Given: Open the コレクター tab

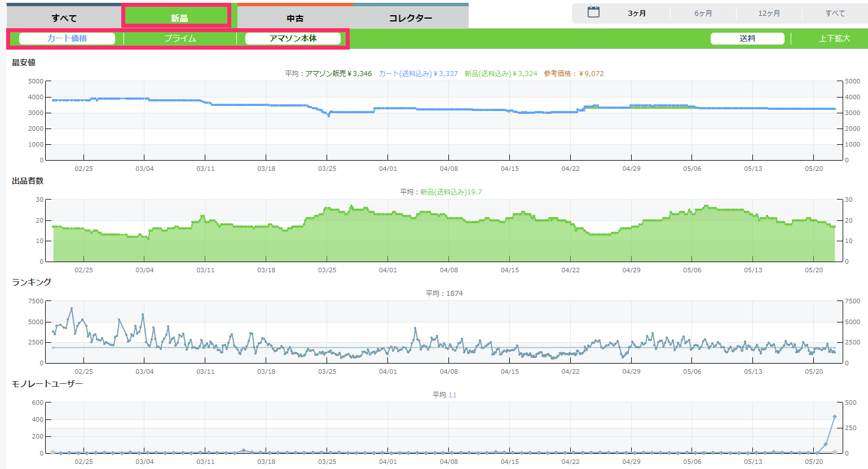Looking at the screenshot, I should coord(411,18).
